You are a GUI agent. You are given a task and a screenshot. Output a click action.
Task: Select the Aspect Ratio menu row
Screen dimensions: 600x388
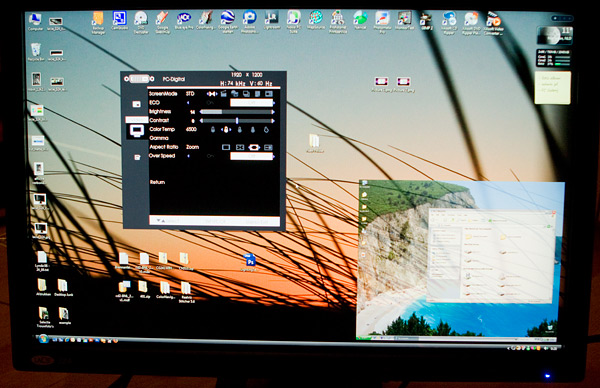[211, 147]
